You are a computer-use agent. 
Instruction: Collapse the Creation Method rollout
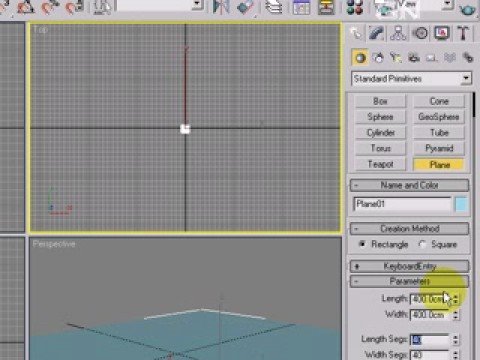click(409, 228)
